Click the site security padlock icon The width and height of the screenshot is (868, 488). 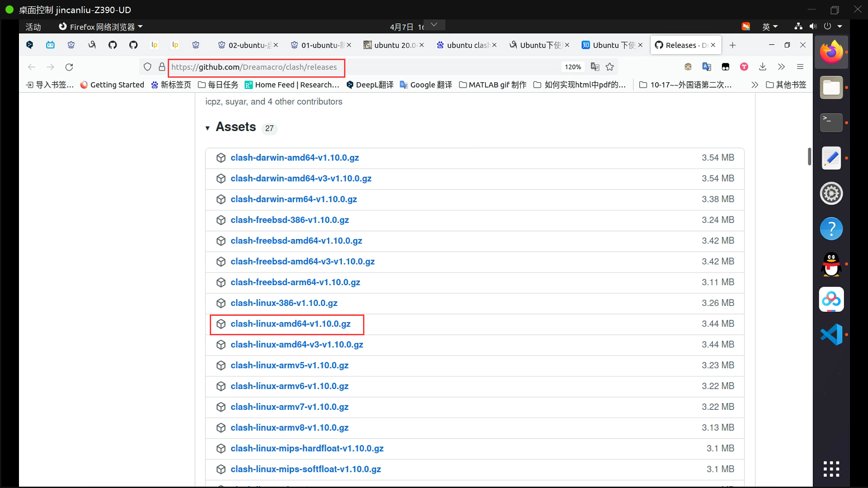162,67
